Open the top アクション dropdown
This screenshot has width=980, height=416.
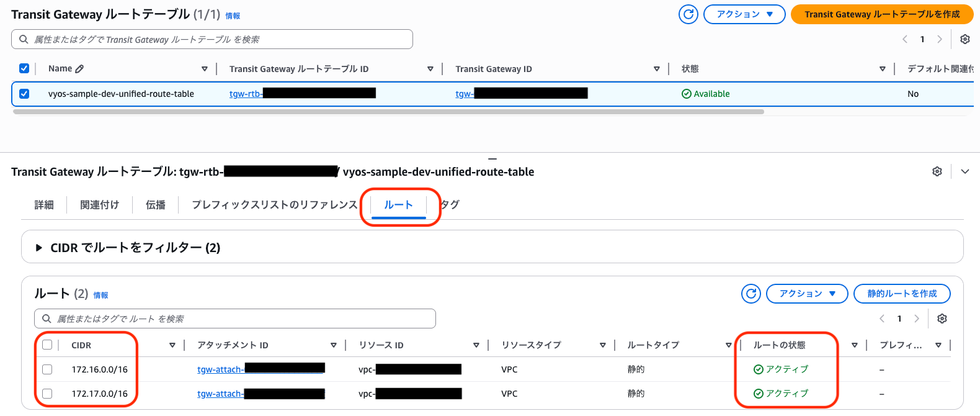(744, 14)
